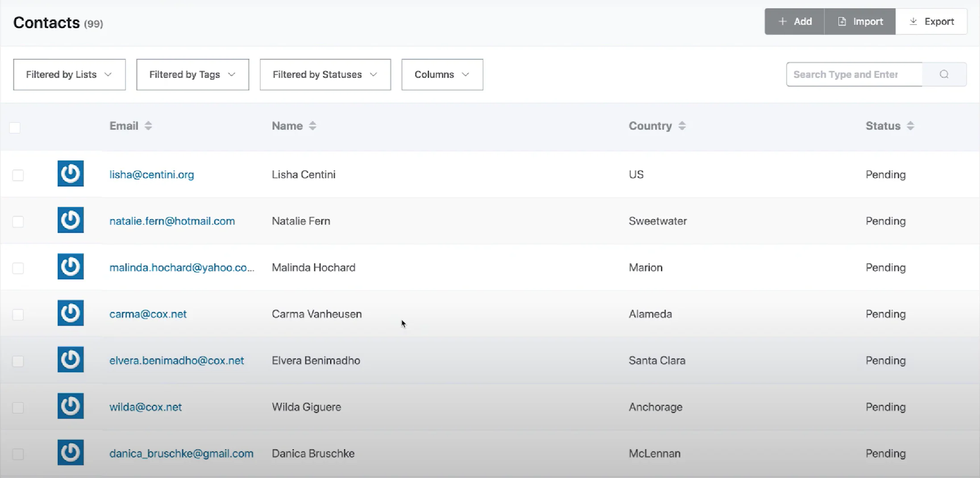
Task: Open the Columns selector dropdown
Action: point(441,74)
